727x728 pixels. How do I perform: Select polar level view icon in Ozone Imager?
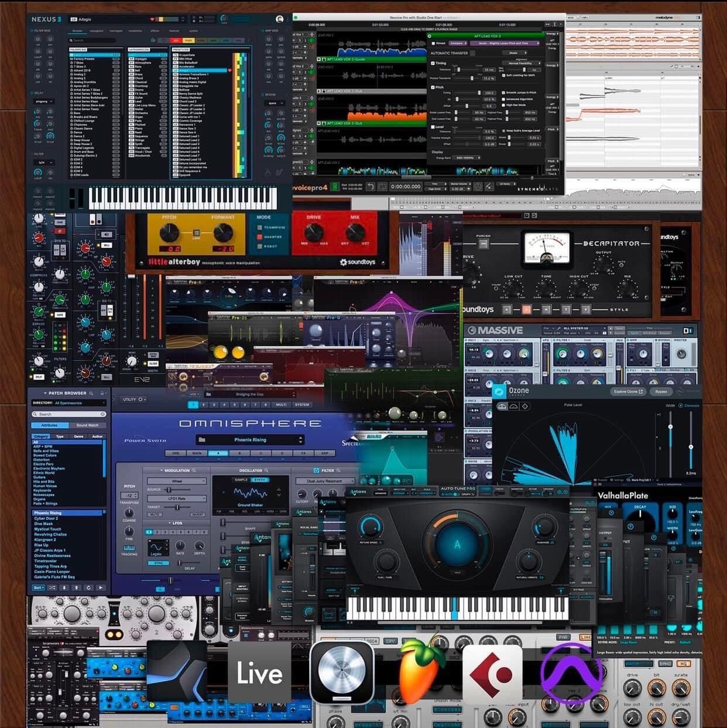[502, 406]
